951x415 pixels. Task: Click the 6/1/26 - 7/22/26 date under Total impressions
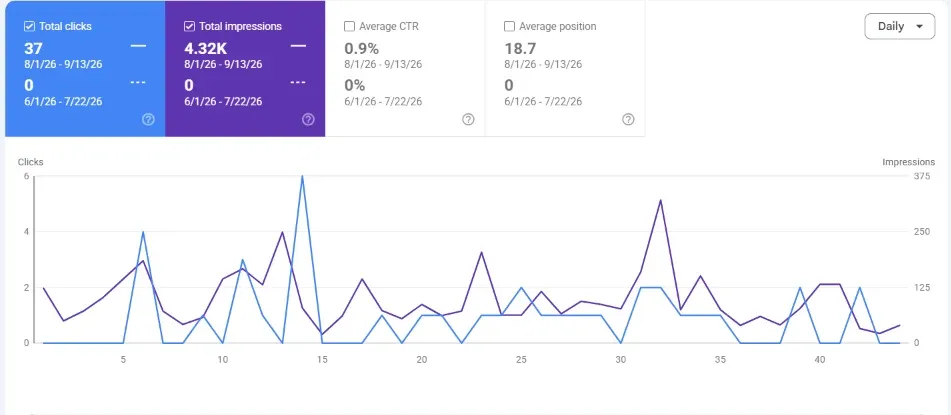(223, 101)
